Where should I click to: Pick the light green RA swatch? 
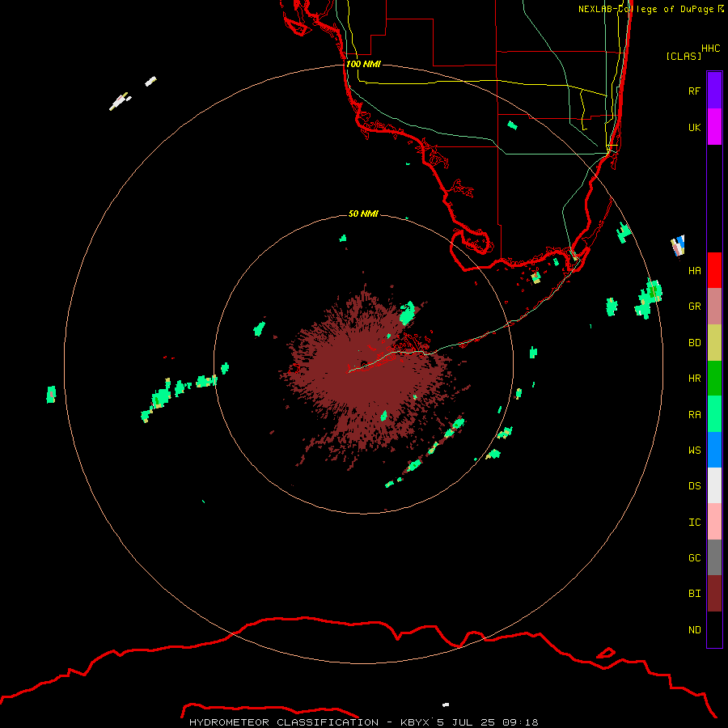tap(714, 414)
